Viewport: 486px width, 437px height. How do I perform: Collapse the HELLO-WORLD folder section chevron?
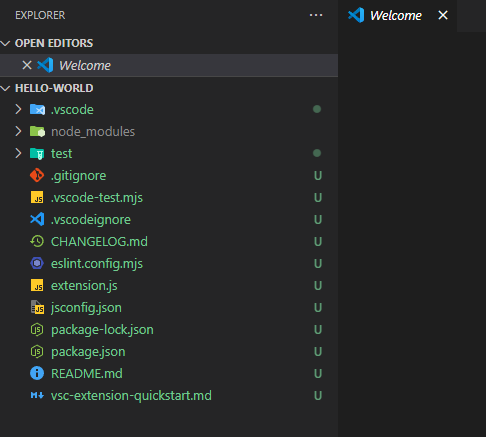click(x=5, y=88)
